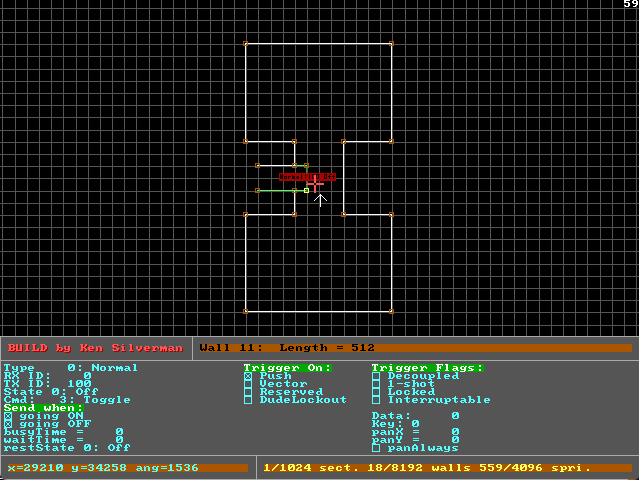639x480 pixels.
Task: Enable the Interruptable trigger flag
Action: click(x=376, y=400)
